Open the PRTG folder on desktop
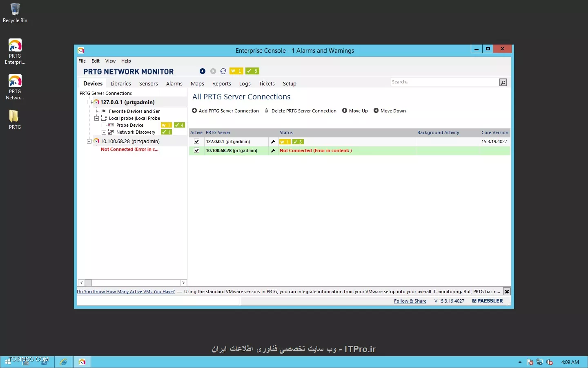This screenshot has height=368, width=588. coord(15,119)
